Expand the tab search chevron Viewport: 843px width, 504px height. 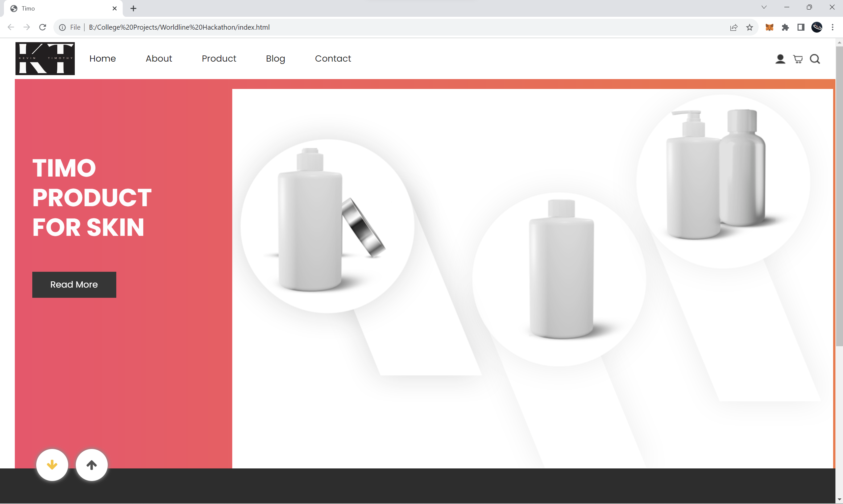pyautogui.click(x=764, y=7)
